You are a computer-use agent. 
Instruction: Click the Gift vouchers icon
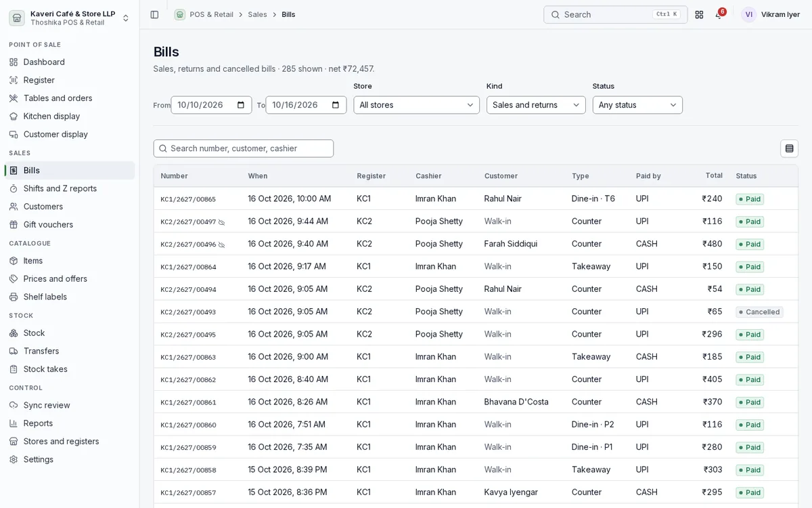pos(14,225)
